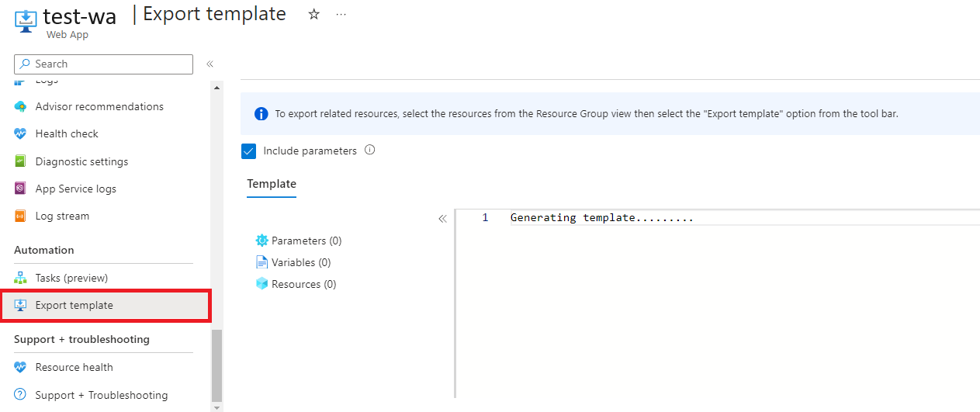Open Advisor recommendations
Screen dimensions: 980x412
99,107
